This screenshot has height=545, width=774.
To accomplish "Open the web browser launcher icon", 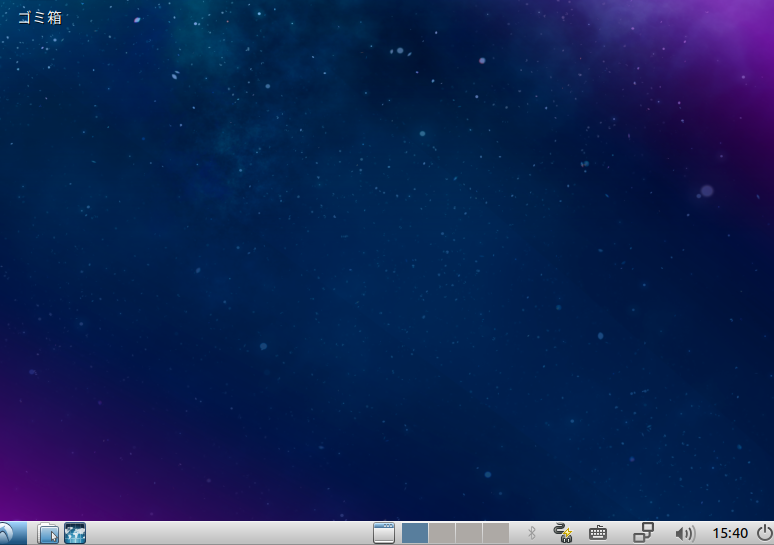I will [75, 533].
